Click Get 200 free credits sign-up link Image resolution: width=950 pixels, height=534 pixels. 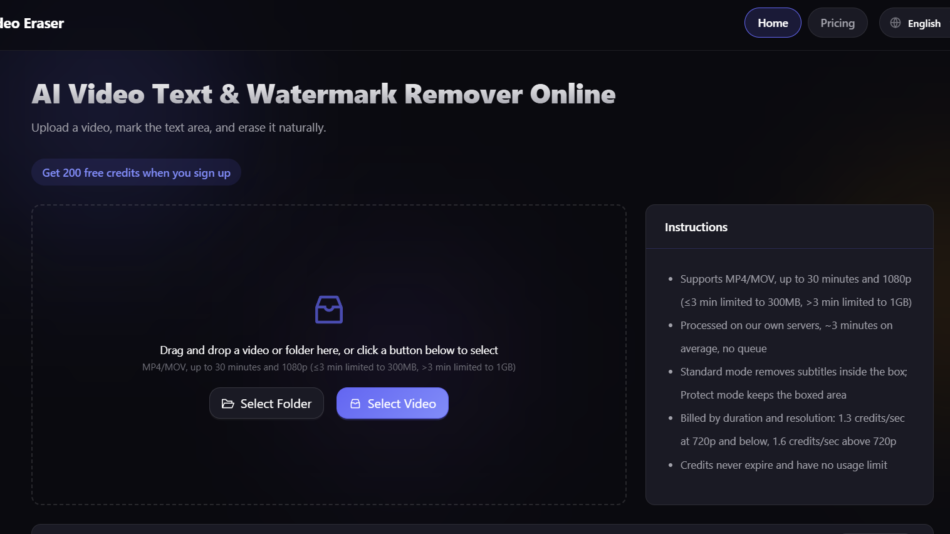pos(136,173)
